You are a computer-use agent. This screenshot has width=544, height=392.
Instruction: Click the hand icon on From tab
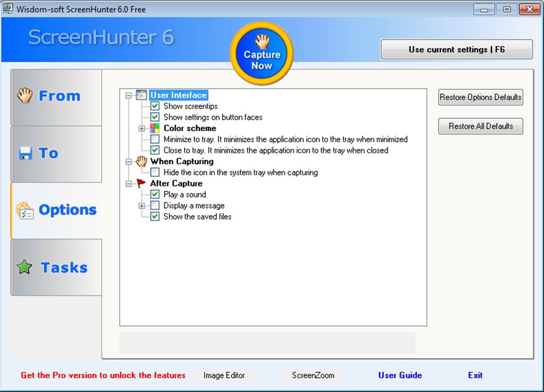click(x=25, y=95)
